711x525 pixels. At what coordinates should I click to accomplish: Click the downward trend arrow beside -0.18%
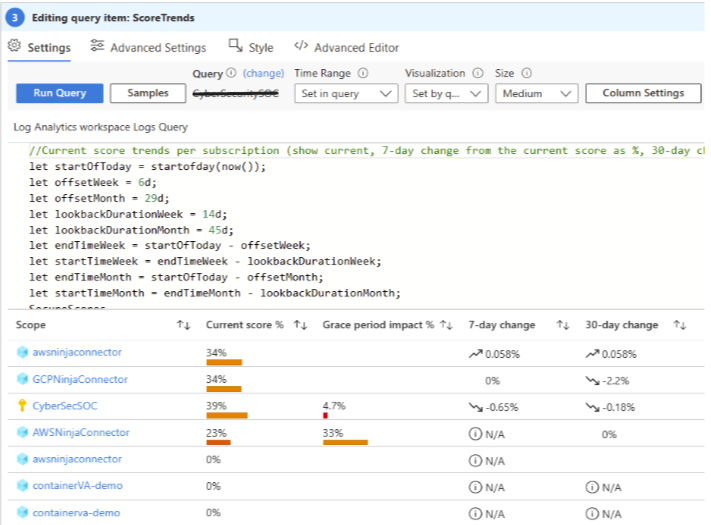coord(592,407)
